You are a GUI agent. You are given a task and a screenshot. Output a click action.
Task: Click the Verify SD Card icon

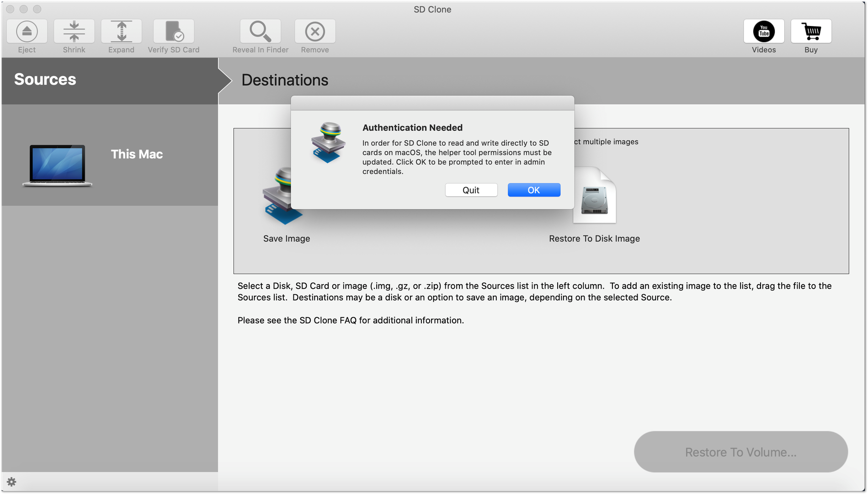tap(174, 31)
